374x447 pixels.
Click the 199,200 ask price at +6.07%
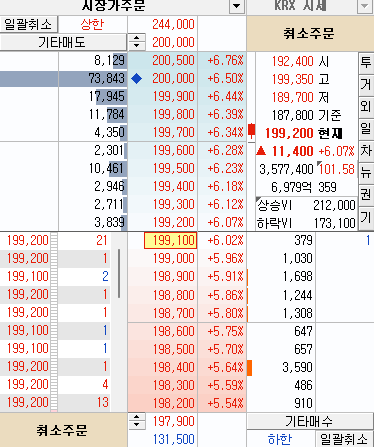point(173,222)
